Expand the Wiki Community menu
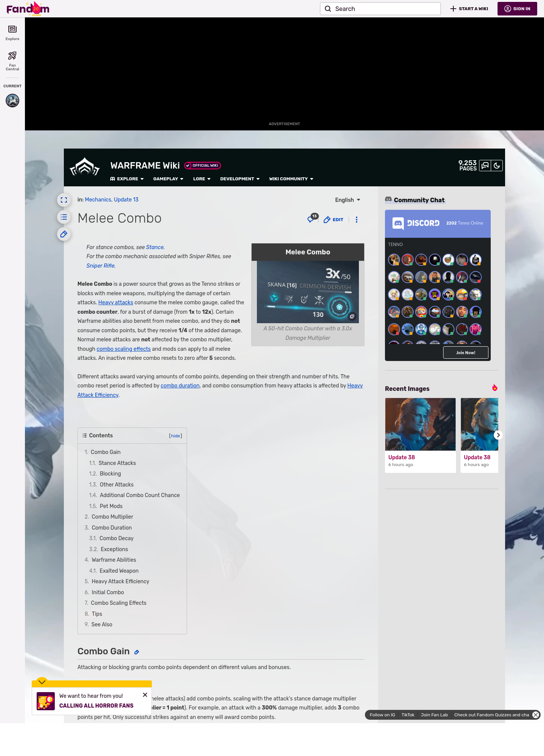Image resolution: width=544 pixels, height=756 pixels. tap(291, 179)
